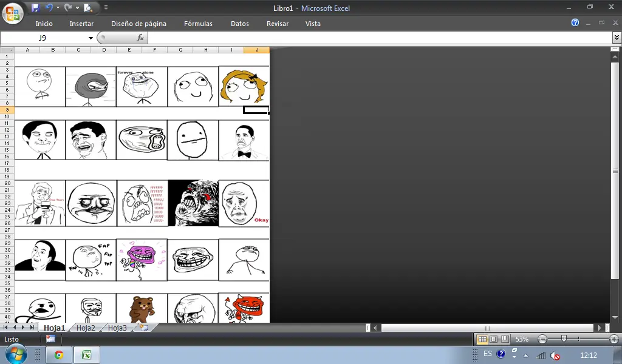Undo the last action

49,7
